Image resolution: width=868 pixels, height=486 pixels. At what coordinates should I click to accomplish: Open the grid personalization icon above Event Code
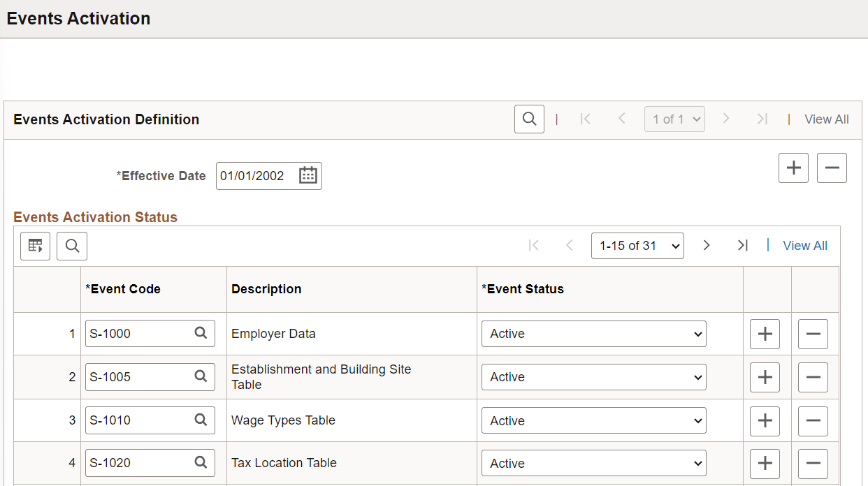point(35,246)
